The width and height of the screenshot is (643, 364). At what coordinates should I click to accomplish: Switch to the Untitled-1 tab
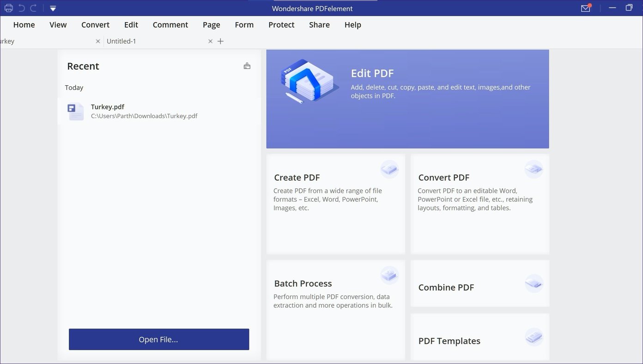coord(121,41)
